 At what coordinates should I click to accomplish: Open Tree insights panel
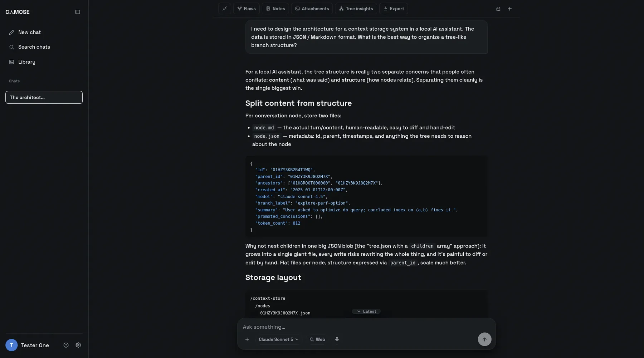point(356,9)
